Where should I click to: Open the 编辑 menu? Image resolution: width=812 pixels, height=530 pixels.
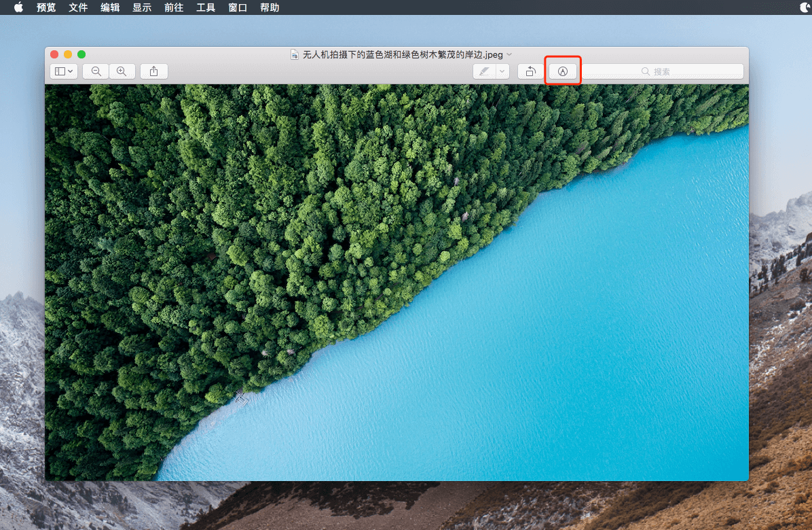click(110, 7)
